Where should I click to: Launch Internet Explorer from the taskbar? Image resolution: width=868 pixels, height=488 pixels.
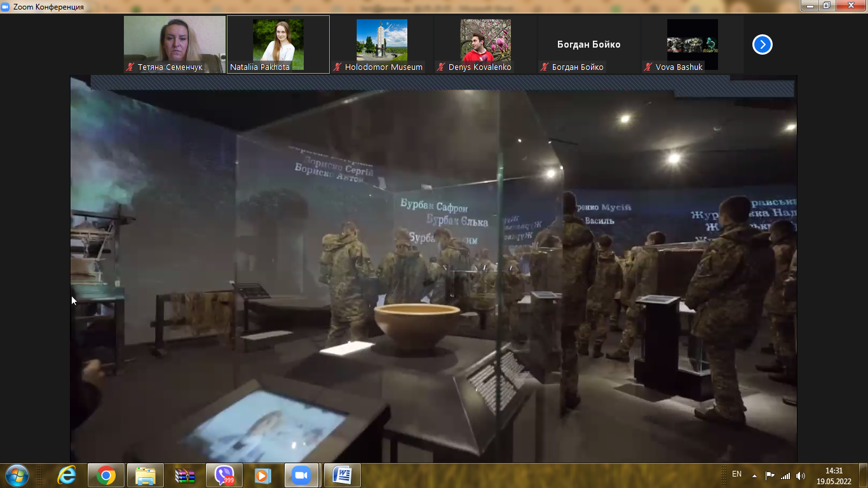tap(66, 475)
